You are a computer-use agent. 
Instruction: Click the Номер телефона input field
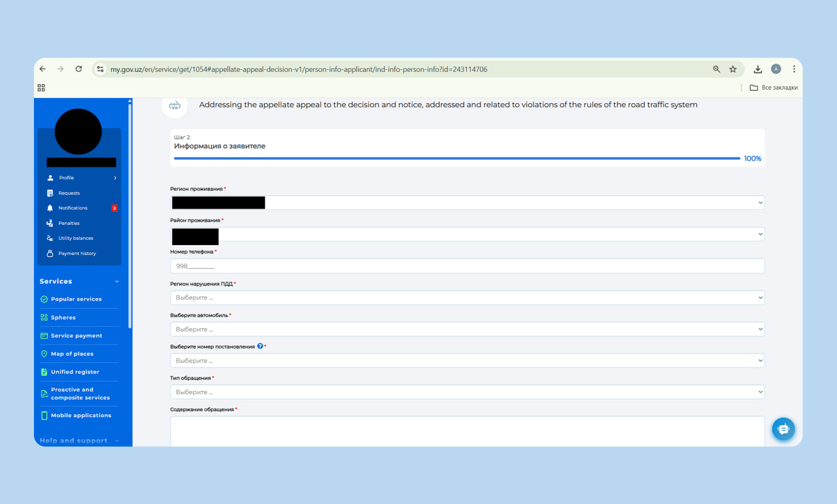(x=467, y=266)
